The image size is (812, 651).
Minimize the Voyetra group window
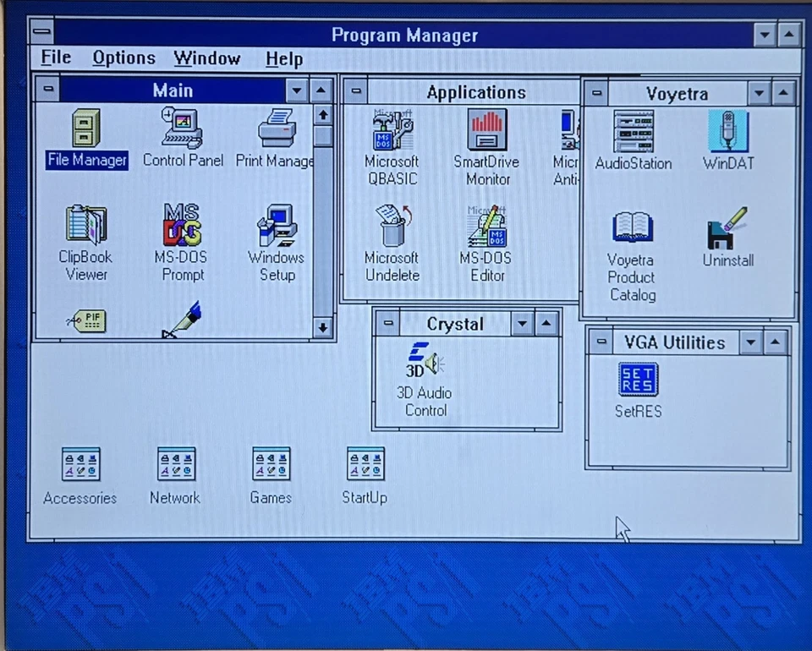click(760, 94)
